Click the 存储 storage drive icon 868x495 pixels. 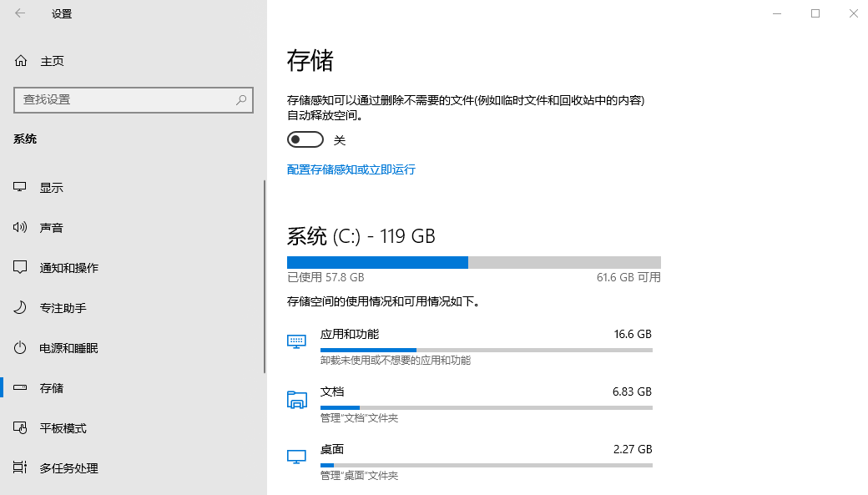(x=20, y=387)
